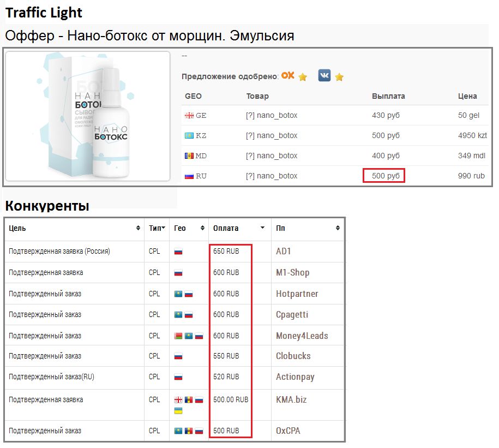Click the star next to VK icon

[339, 77]
